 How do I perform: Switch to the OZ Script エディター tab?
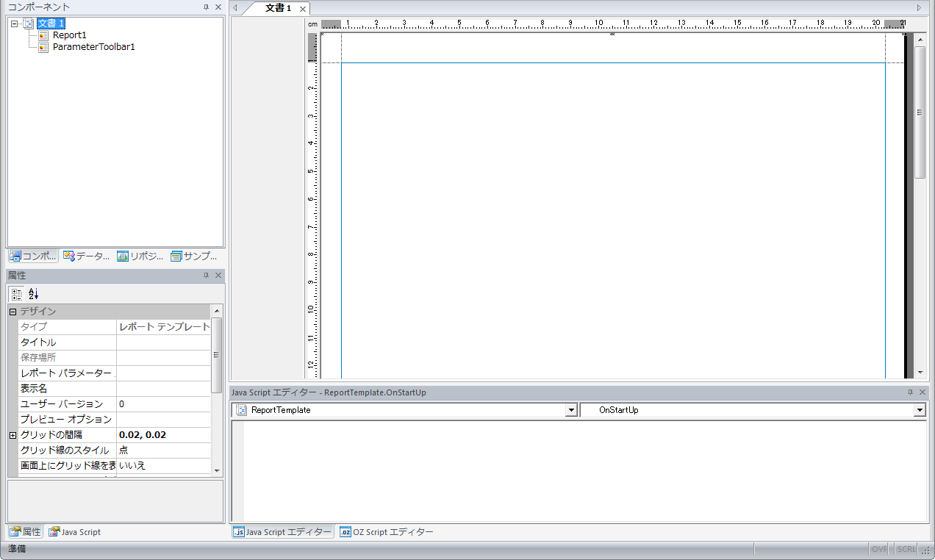(387, 532)
